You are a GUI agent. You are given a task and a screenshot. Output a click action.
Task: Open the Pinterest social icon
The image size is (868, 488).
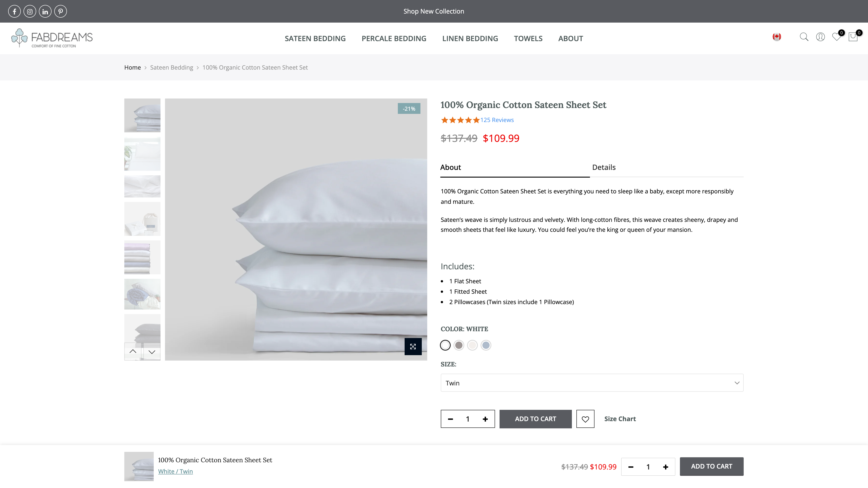coord(61,12)
